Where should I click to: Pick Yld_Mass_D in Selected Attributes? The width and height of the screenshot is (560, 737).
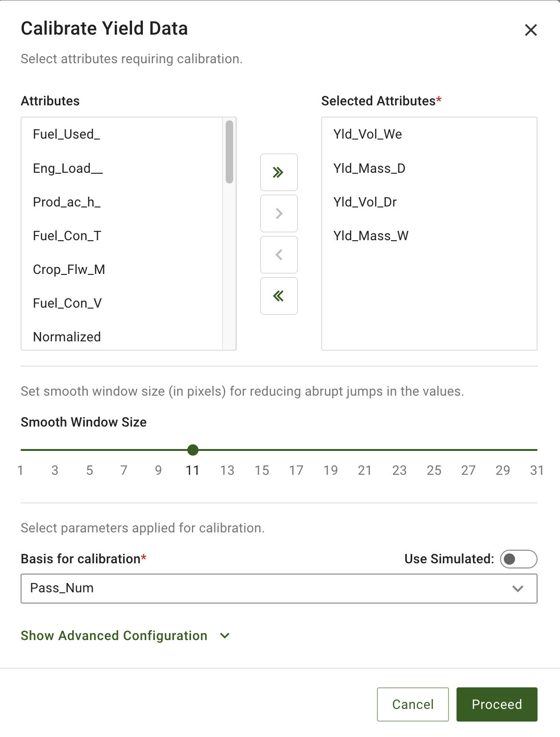(369, 169)
